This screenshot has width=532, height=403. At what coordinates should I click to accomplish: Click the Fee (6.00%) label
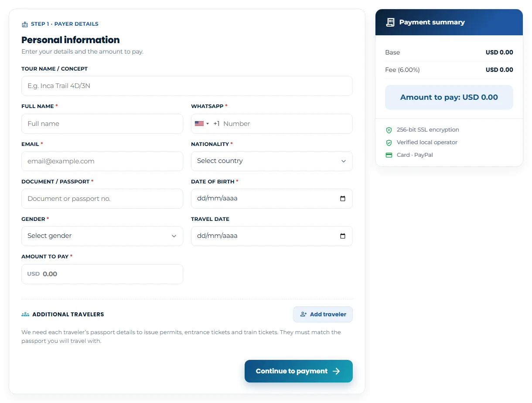(x=402, y=70)
